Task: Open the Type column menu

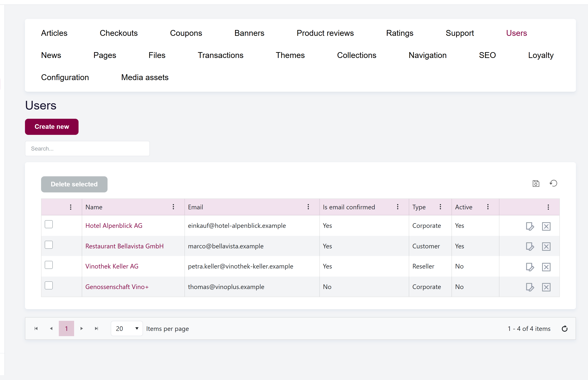Action: [440, 207]
